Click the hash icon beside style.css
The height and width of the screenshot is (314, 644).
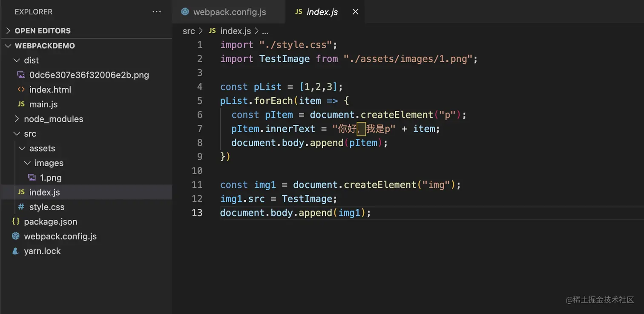click(x=21, y=207)
